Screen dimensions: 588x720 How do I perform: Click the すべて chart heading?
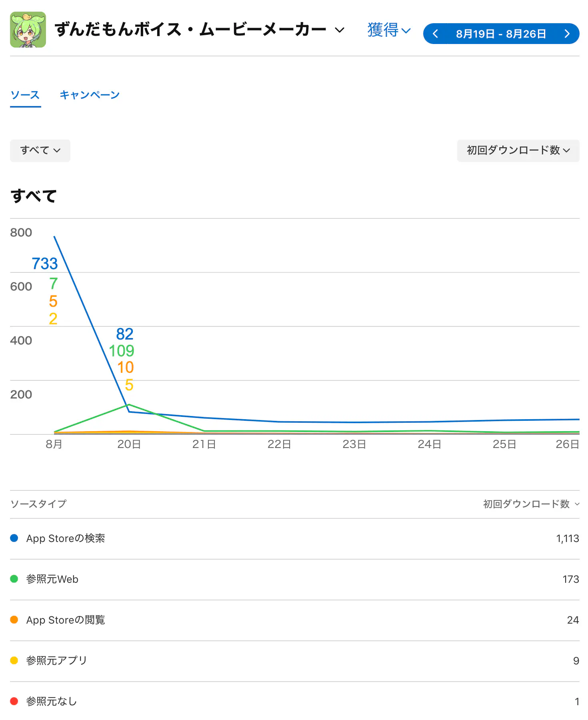[34, 196]
